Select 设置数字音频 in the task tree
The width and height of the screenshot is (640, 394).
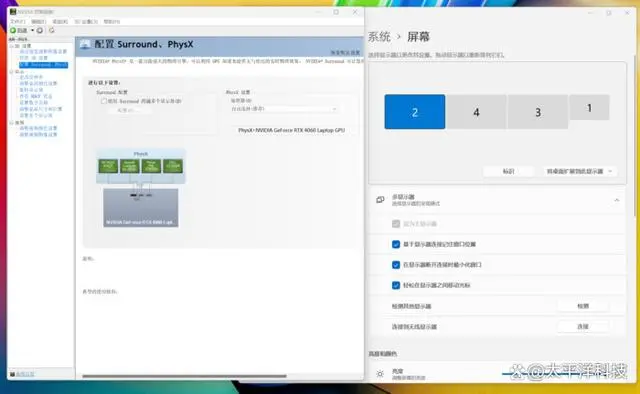pyautogui.click(x=33, y=102)
